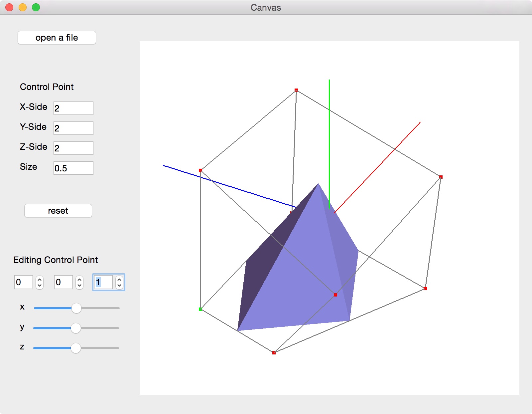
Task: Click stepper arrows of first index spinbox
Action: click(40, 283)
